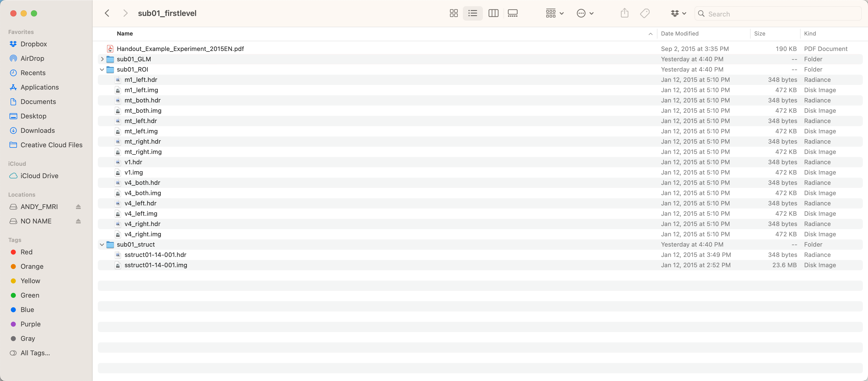Select the ANDY_FMRI volume
The image size is (868, 381).
pyautogui.click(x=39, y=207)
